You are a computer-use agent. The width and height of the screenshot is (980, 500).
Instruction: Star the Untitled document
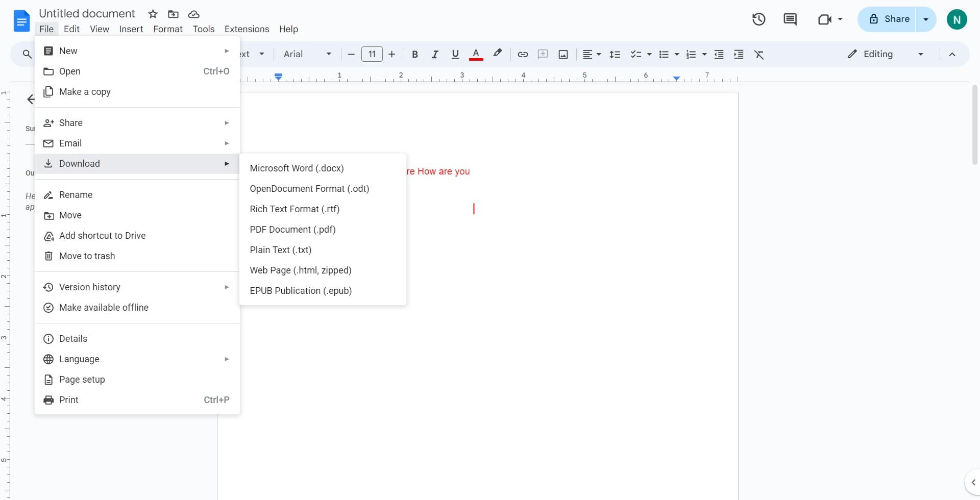pos(153,14)
